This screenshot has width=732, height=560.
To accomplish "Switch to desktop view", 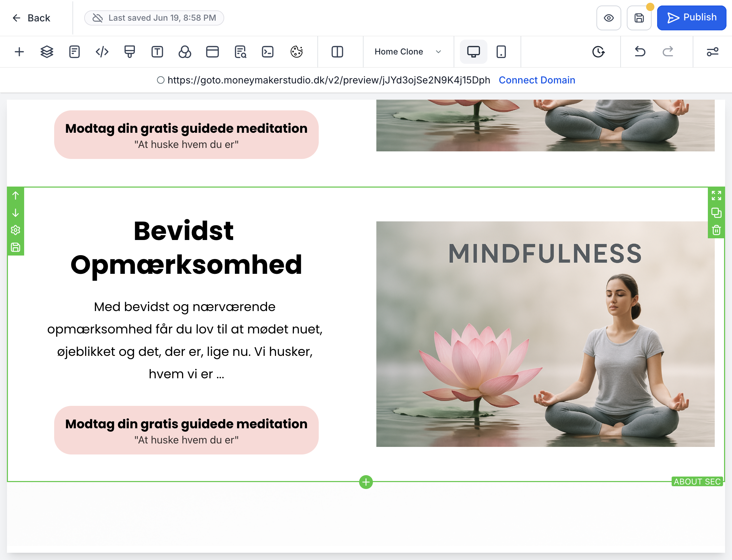I will (474, 52).
